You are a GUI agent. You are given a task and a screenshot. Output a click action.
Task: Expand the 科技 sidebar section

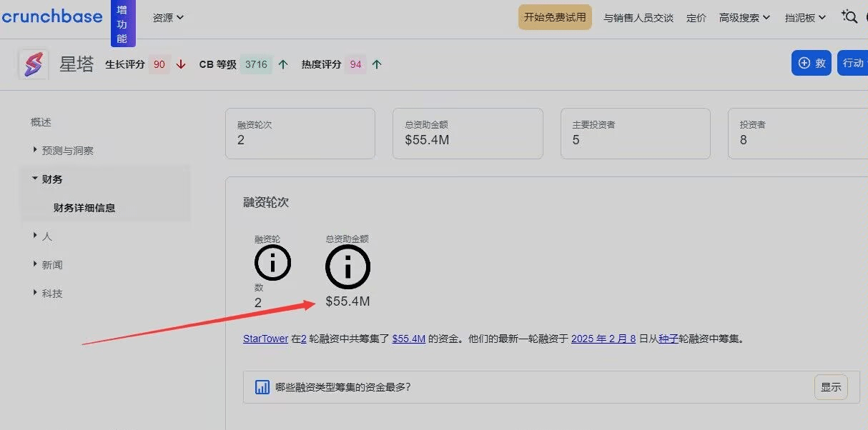pyautogui.click(x=47, y=294)
